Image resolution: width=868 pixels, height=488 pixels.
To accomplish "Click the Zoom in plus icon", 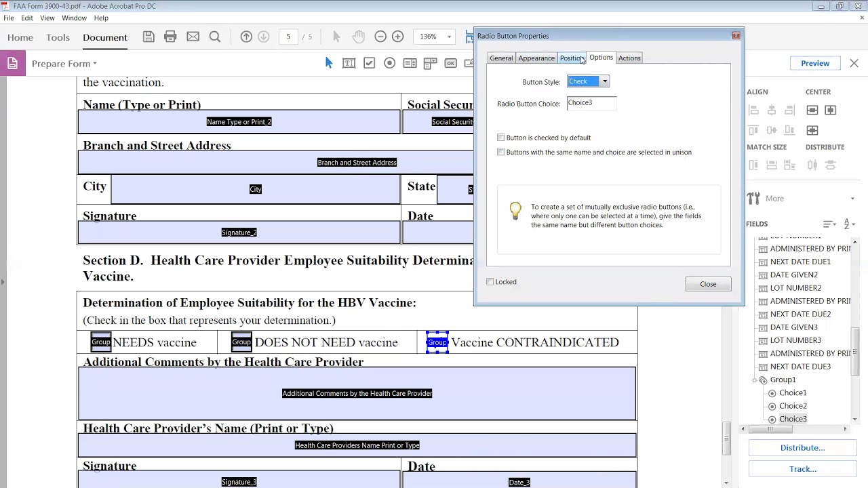I will pos(398,37).
